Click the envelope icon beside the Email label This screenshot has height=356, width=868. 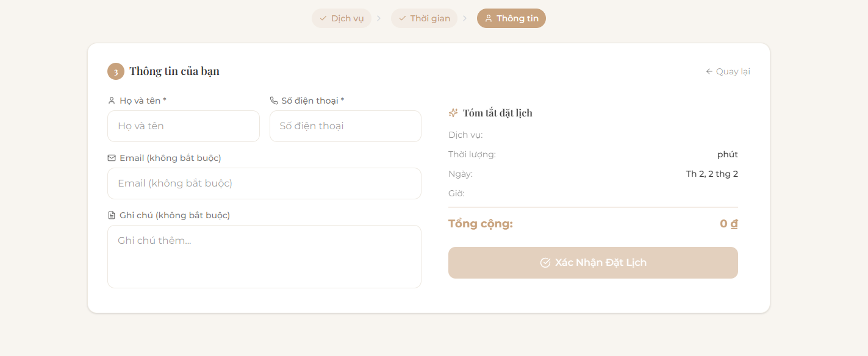(112, 157)
